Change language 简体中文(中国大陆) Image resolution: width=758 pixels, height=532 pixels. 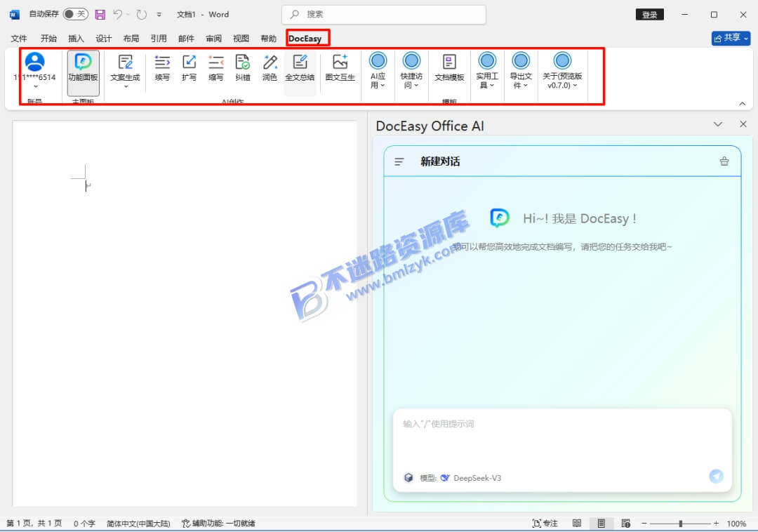tap(138, 524)
